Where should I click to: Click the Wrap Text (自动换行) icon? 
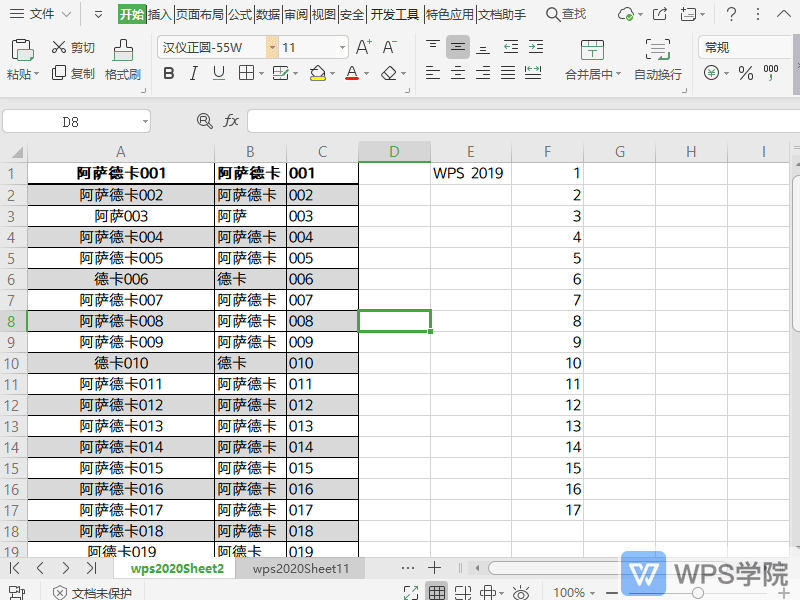657,51
